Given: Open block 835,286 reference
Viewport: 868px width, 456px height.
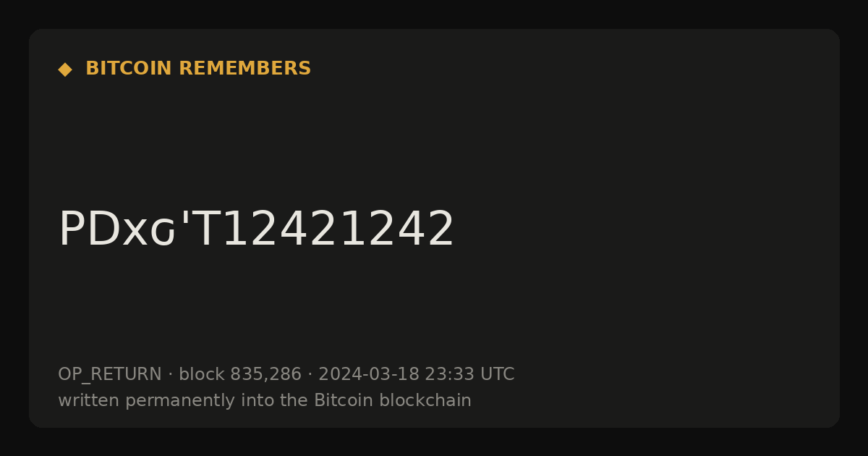Looking at the screenshot, I should (240, 375).
